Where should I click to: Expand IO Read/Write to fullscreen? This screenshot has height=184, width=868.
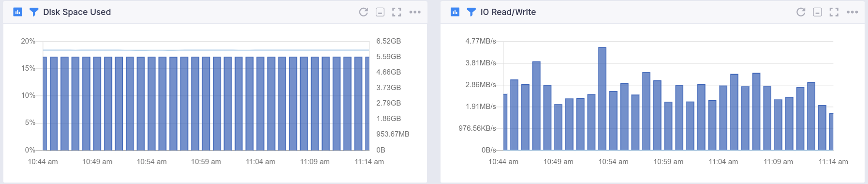click(834, 12)
